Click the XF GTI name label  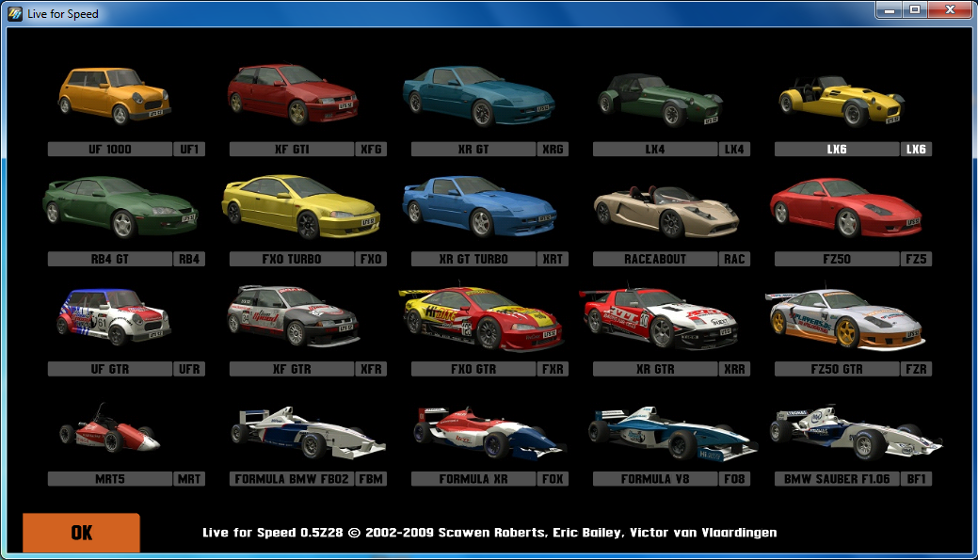click(x=292, y=149)
